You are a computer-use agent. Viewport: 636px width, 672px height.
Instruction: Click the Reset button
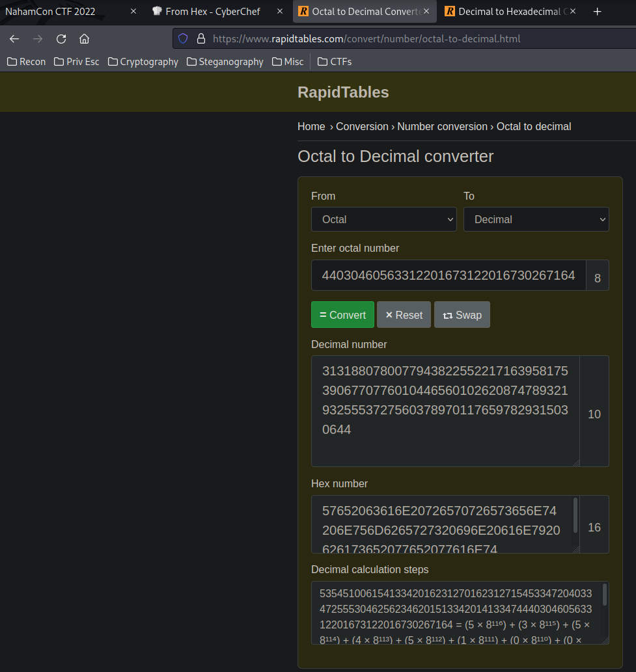pyautogui.click(x=404, y=315)
